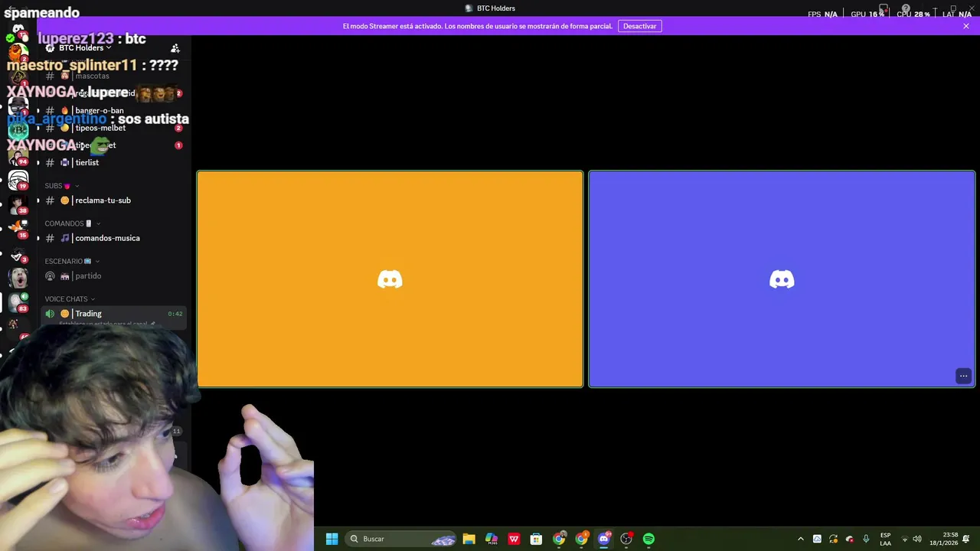Open the server icon with 38 badge
The image size is (980, 551).
click(18, 204)
